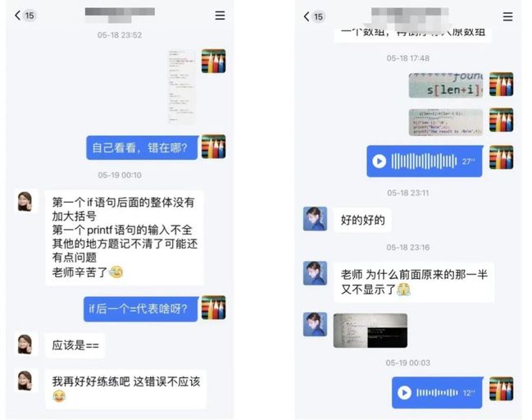Viewport: 532px width, 420px height.
Task: Open the s[len+i] code image
Action: point(446,84)
